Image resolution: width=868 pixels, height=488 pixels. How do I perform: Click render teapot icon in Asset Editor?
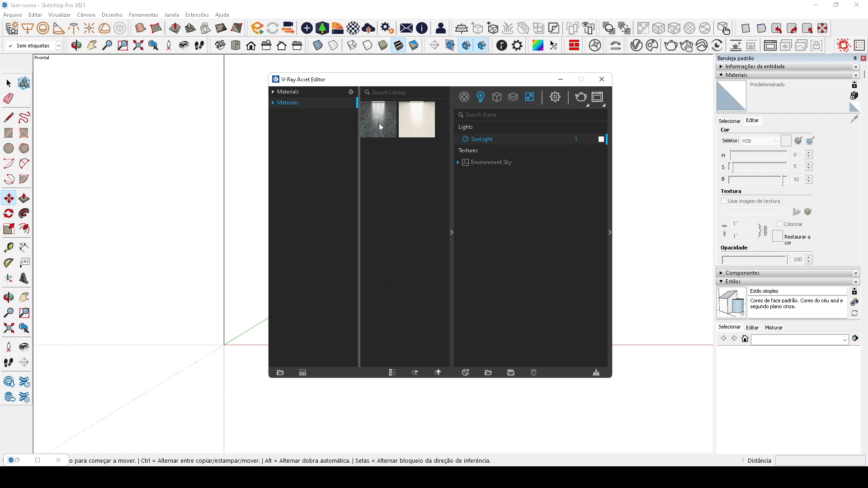(580, 97)
